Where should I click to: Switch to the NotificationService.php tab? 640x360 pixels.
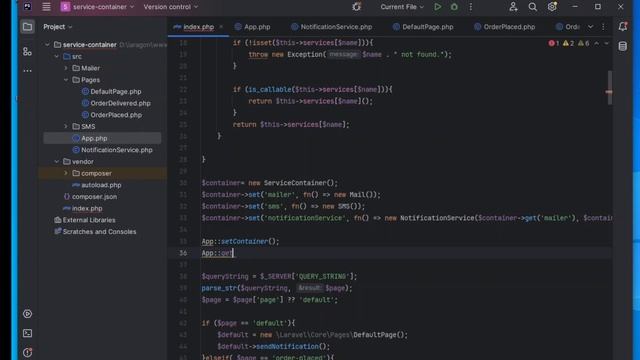[x=331, y=27]
